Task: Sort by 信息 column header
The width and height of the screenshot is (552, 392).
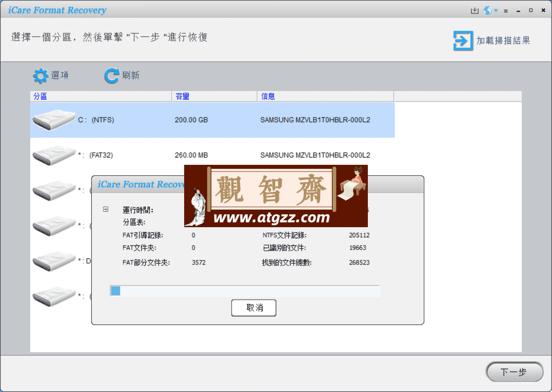Action: (x=326, y=96)
